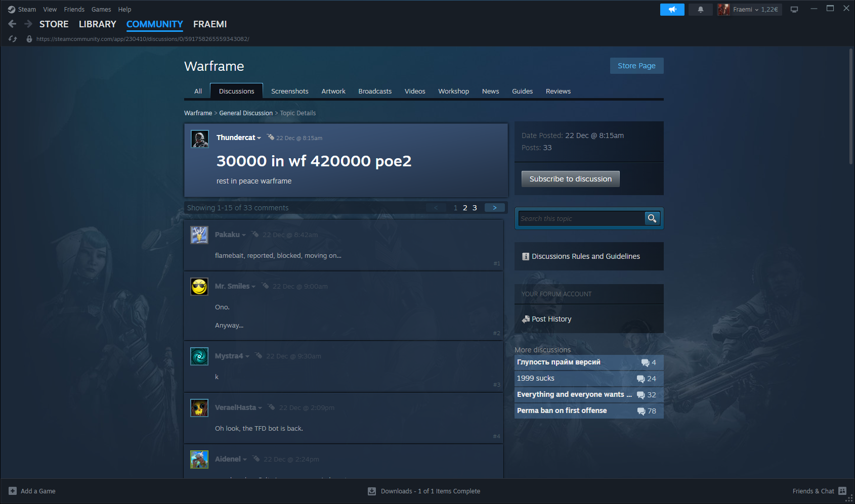Switch to the Guides tab
This screenshot has width=855, height=504.
click(x=523, y=91)
